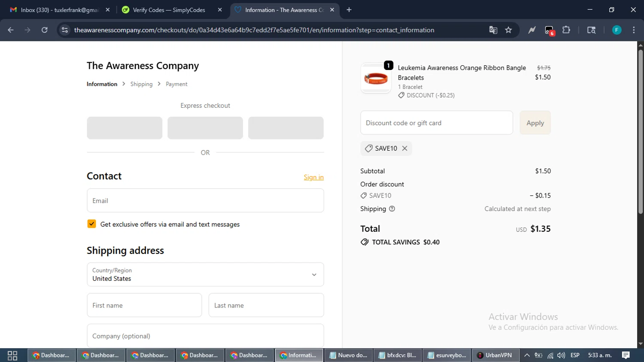Open side panel search icon in toolbar
Screen dimensions: 644x362
coord(591,30)
